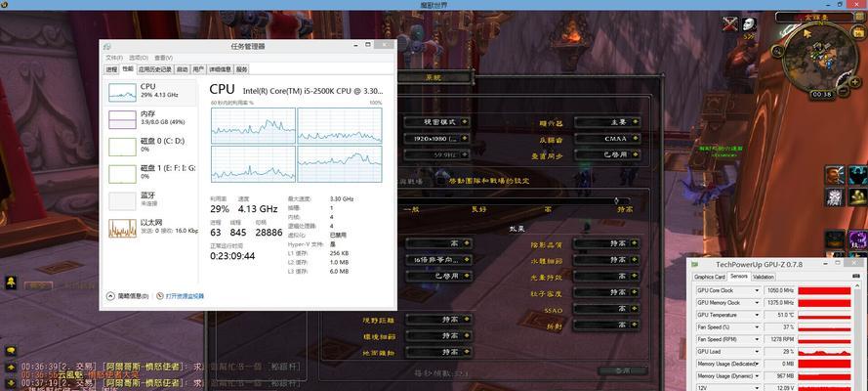
Task: Click the minimap clock showing 00:38
Action: (x=820, y=95)
